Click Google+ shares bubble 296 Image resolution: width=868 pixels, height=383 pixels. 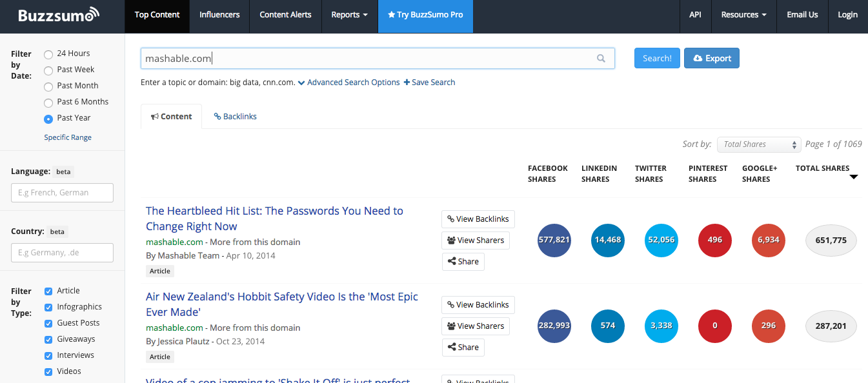click(769, 326)
